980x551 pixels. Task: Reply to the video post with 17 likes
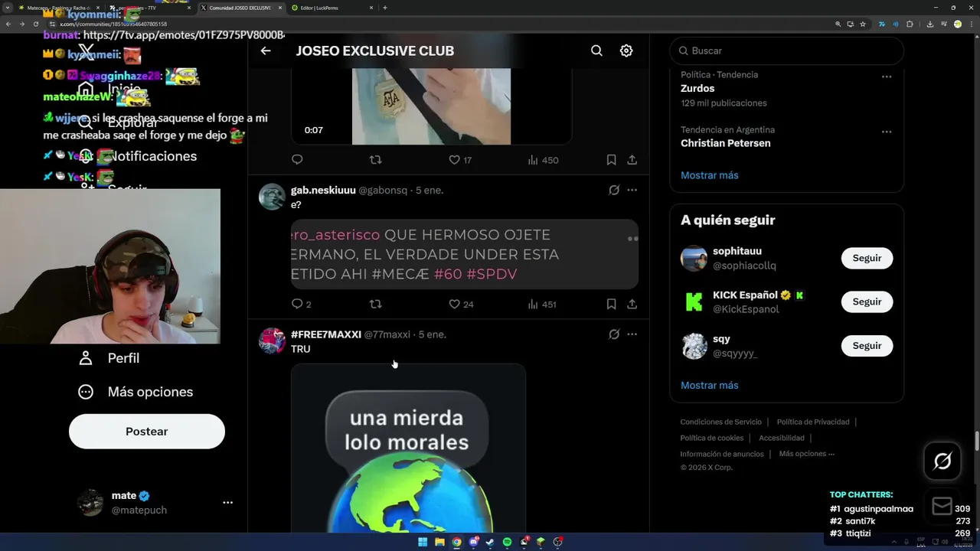297,160
